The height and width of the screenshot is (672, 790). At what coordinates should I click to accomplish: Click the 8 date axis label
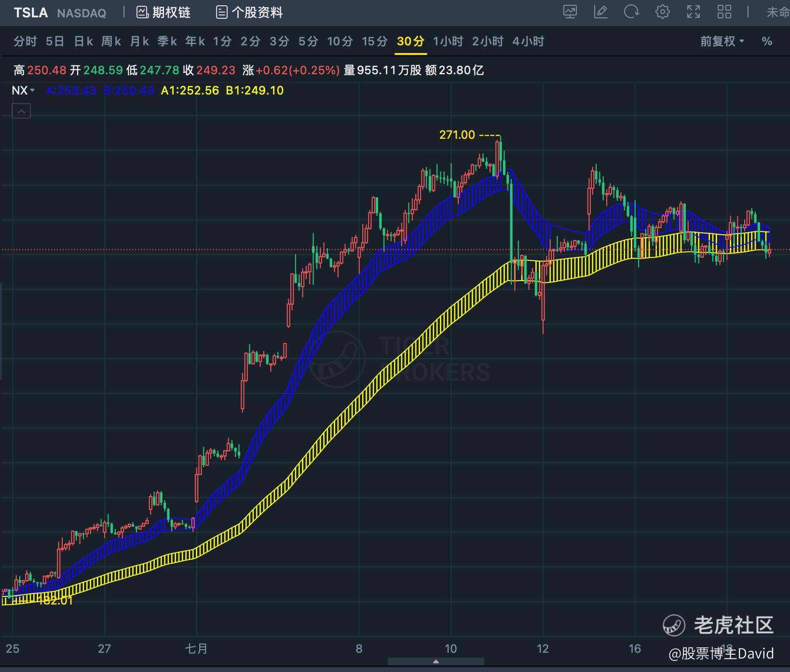pyautogui.click(x=359, y=649)
